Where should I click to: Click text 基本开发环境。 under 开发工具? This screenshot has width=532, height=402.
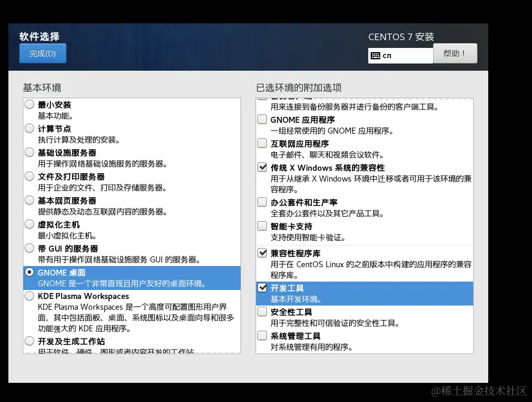[296, 300]
